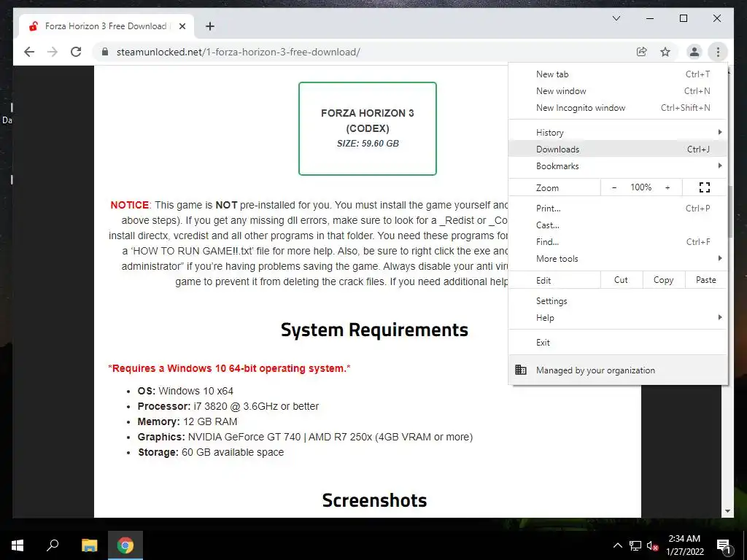Click the page scrollbar down arrow
This screenshot has width=747, height=560.
pyautogui.click(x=727, y=511)
